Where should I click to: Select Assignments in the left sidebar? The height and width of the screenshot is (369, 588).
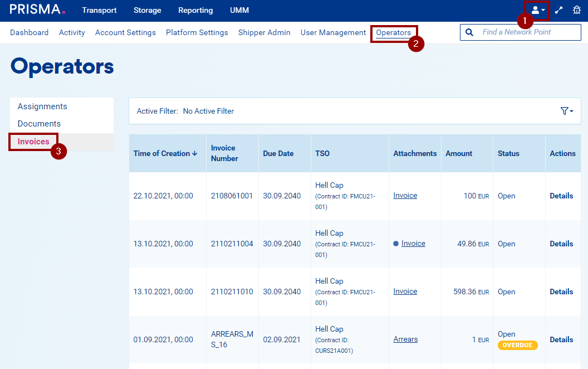[42, 106]
